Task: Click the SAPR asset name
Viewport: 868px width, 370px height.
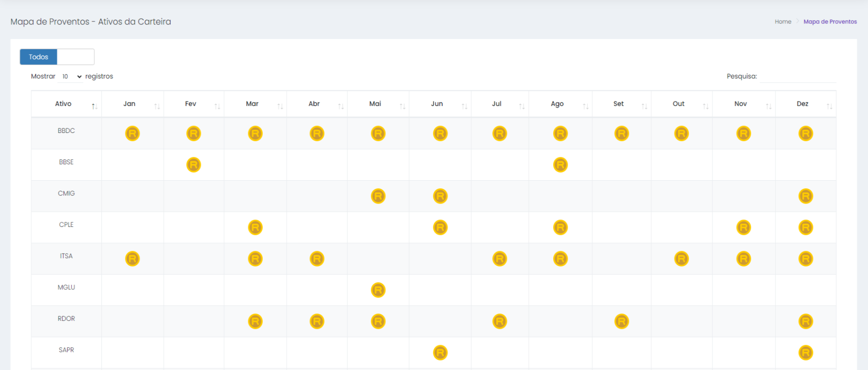Action: click(66, 350)
